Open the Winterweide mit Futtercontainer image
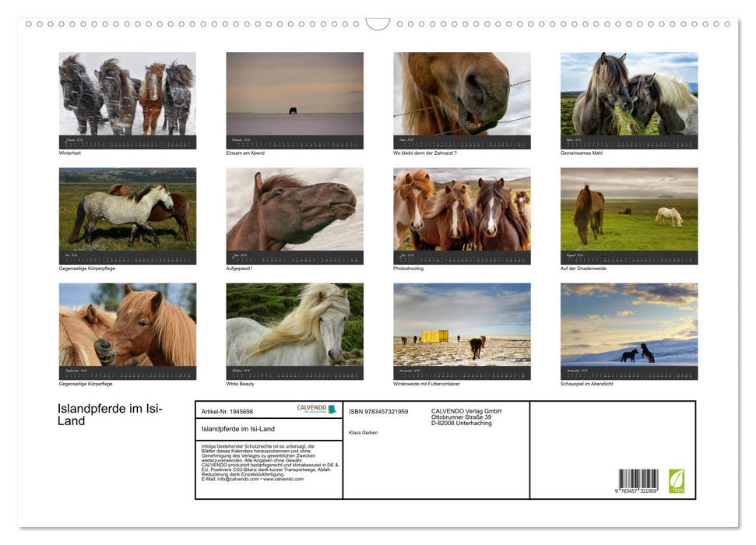Image resolution: width=756 pixels, height=545 pixels. click(x=462, y=325)
